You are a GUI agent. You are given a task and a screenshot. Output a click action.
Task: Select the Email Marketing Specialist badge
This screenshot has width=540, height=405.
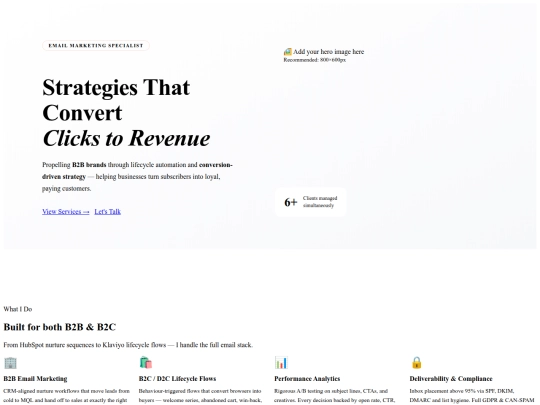click(x=96, y=45)
